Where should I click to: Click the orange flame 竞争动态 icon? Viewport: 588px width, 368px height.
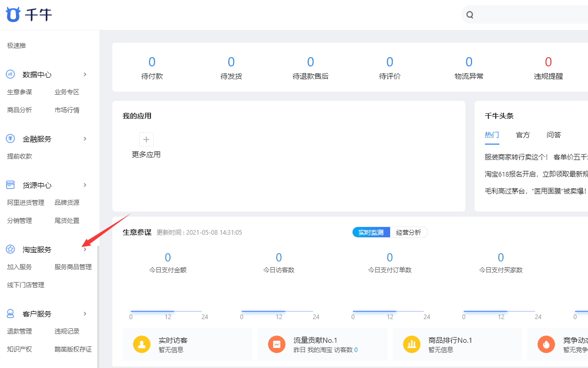[546, 344]
